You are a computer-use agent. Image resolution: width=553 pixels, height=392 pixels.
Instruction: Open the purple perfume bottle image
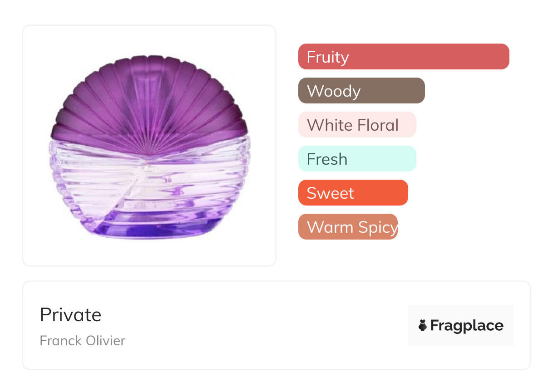click(149, 147)
